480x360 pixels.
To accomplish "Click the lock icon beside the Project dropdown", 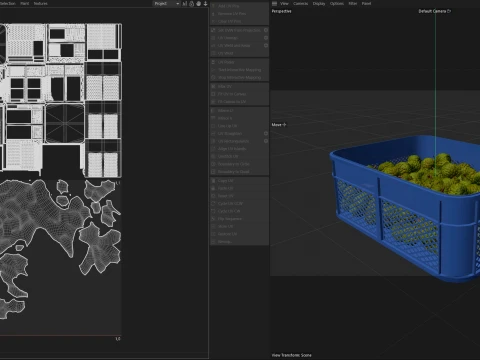I will pos(192,4).
